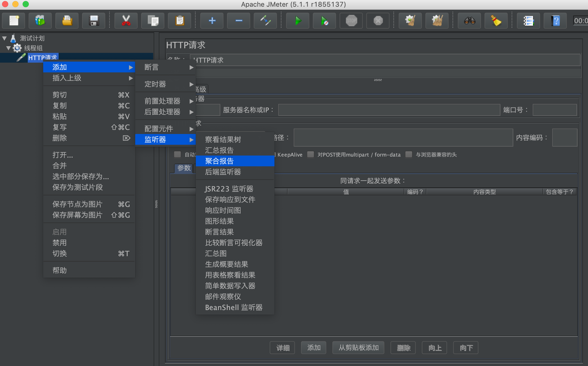Click the 从剪贴板添加 button

point(358,348)
